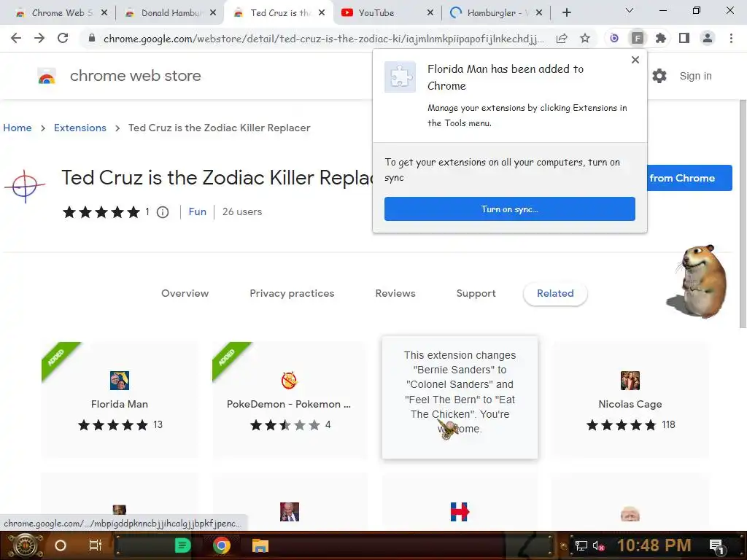
Task: Reload the current page
Action: [x=63, y=38]
